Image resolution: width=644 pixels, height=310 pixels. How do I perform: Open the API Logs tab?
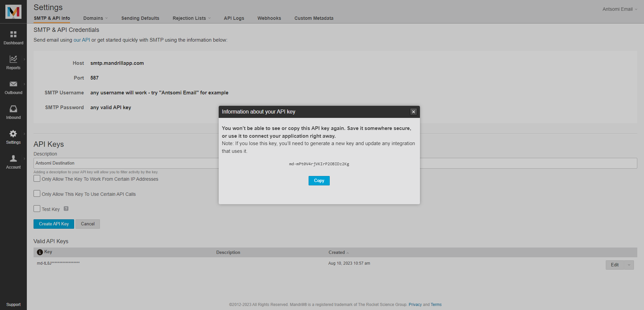(x=234, y=18)
